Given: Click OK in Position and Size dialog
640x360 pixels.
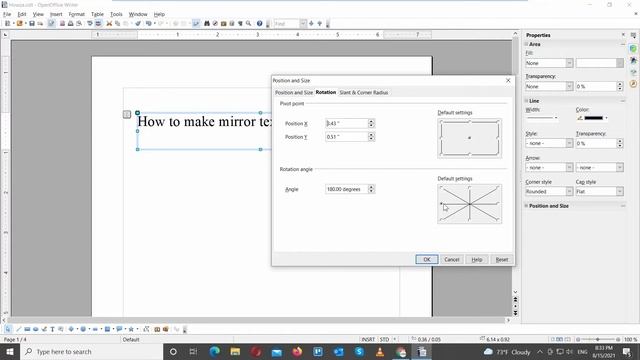Looking at the screenshot, I should [427, 260].
